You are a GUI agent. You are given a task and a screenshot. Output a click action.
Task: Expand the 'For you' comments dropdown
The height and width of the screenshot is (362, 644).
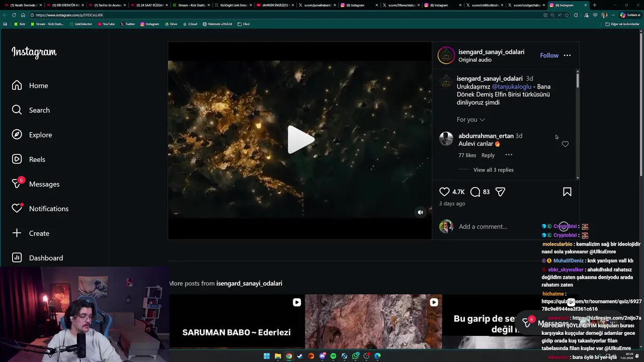point(471,119)
